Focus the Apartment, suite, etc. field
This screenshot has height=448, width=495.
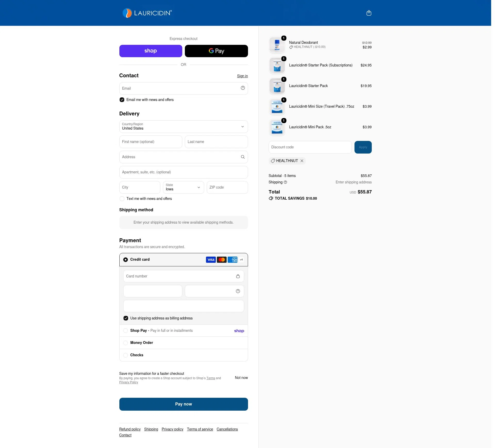click(x=183, y=172)
